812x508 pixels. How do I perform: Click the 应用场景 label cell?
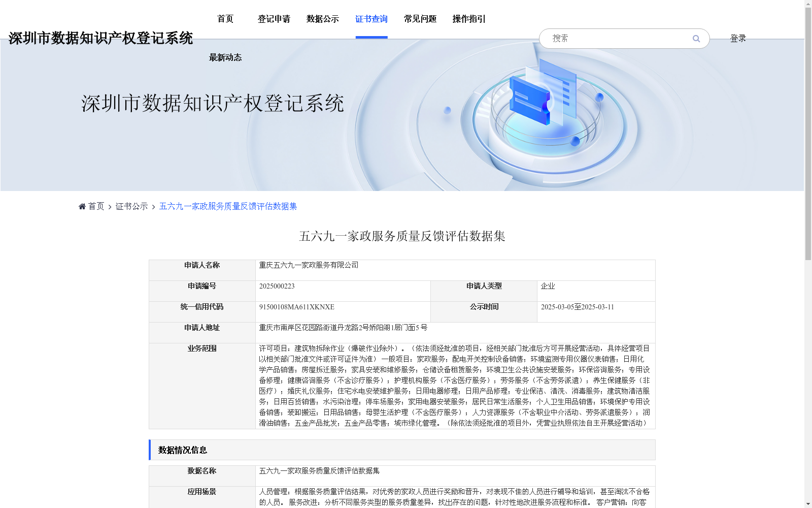(202, 497)
